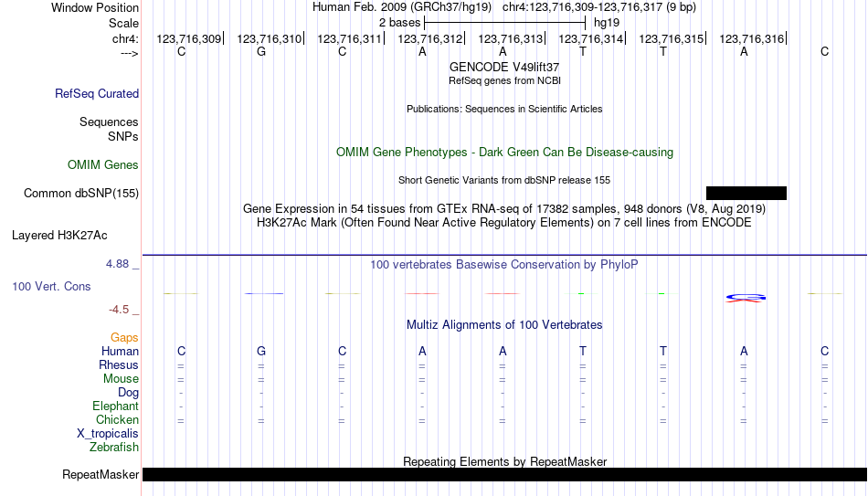Click the -4.5 PhyloP lower value
Viewport: 868px width, 496px height.
(x=119, y=310)
